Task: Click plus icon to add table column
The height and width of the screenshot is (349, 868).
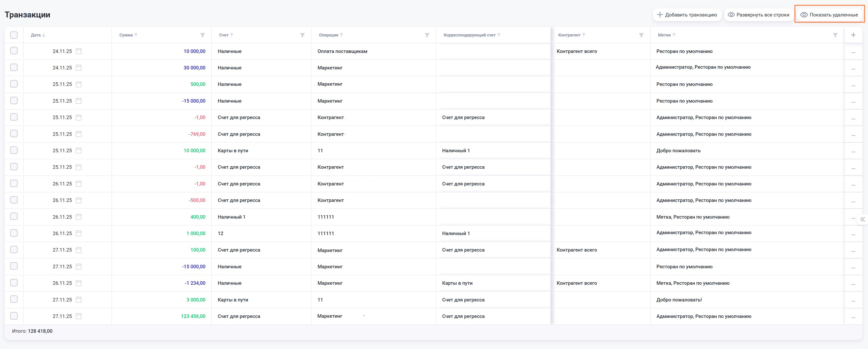Action: click(853, 35)
